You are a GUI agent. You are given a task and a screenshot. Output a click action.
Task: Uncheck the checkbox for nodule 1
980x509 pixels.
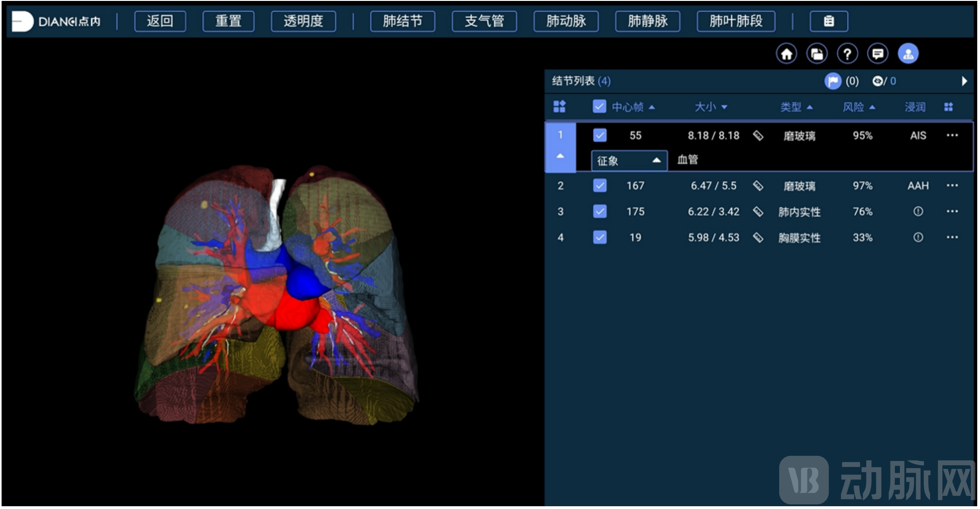tap(600, 136)
